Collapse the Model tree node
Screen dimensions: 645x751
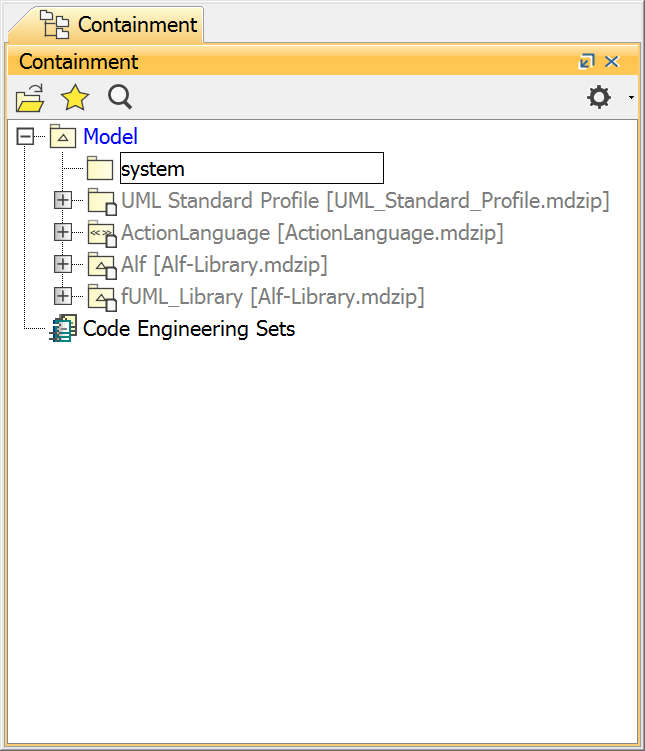point(26,137)
